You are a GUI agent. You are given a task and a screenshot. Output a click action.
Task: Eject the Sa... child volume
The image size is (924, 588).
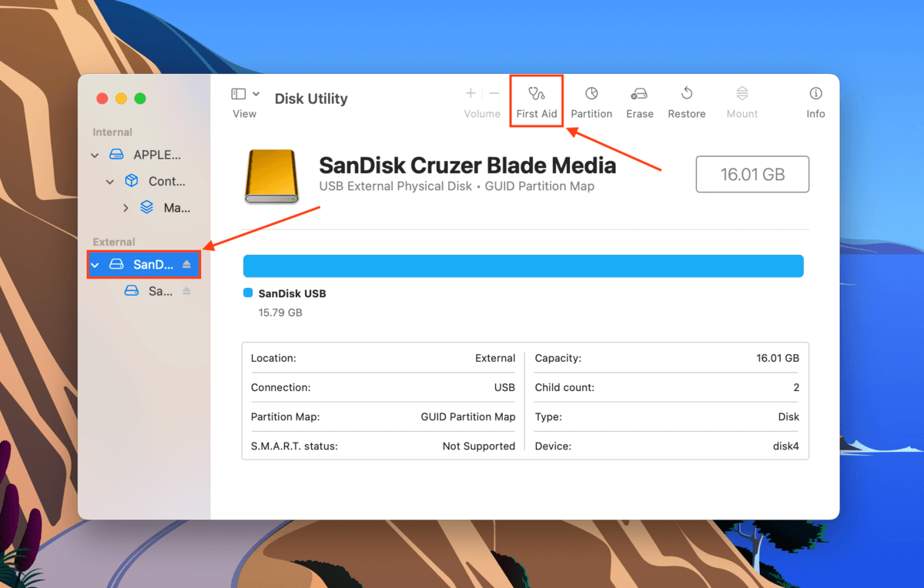pyautogui.click(x=186, y=291)
